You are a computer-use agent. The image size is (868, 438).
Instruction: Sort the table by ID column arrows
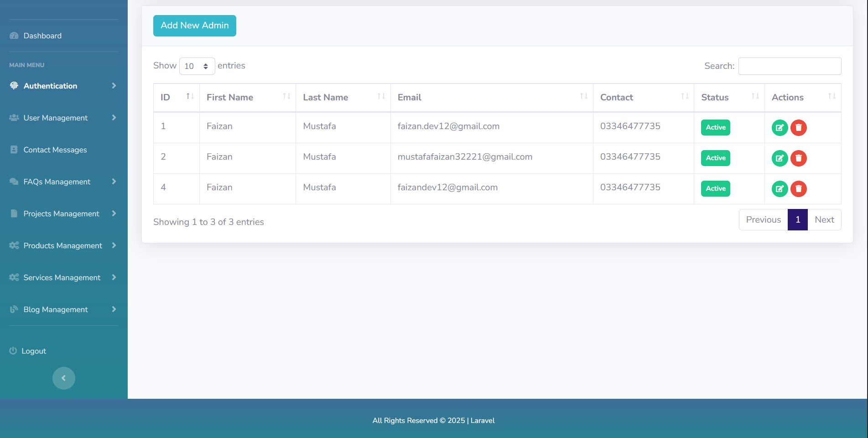pyautogui.click(x=190, y=96)
